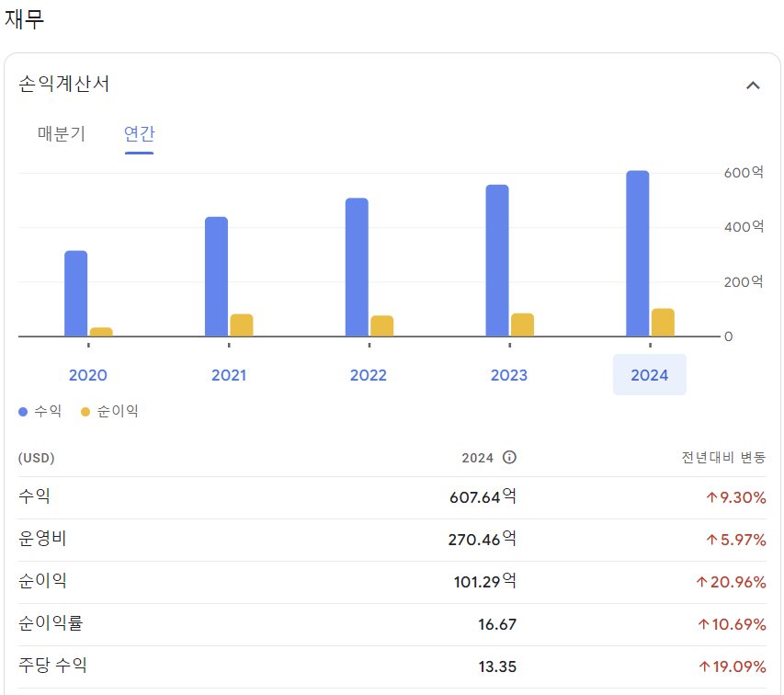Click the 600억 axis label
This screenshot has width=784, height=695.
tap(744, 173)
